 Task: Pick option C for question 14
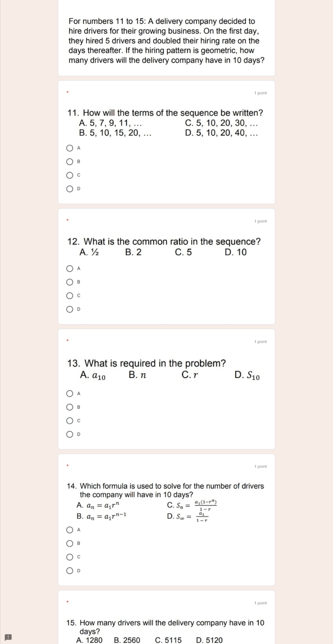click(x=69, y=556)
